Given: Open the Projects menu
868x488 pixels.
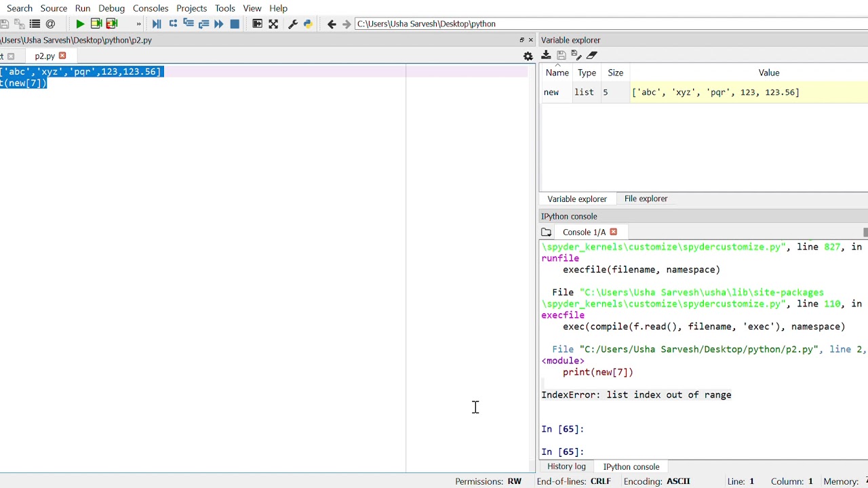Looking at the screenshot, I should pyautogui.click(x=191, y=8).
